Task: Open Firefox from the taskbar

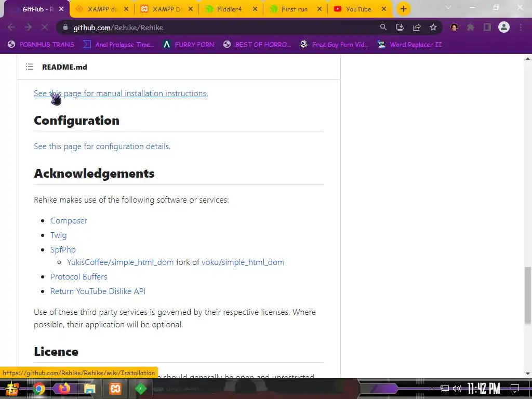Action: [x=64, y=389]
